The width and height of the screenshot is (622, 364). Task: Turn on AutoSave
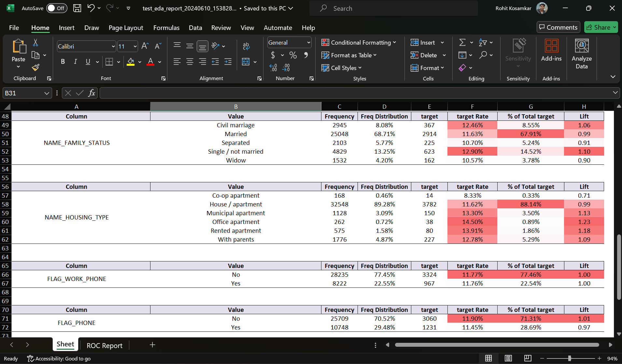pos(56,8)
